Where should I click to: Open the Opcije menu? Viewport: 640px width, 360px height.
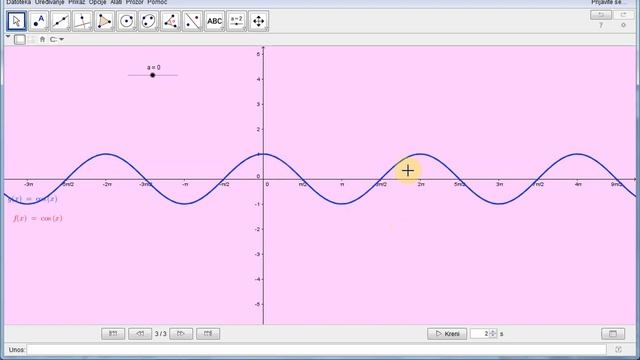pyautogui.click(x=98, y=2)
